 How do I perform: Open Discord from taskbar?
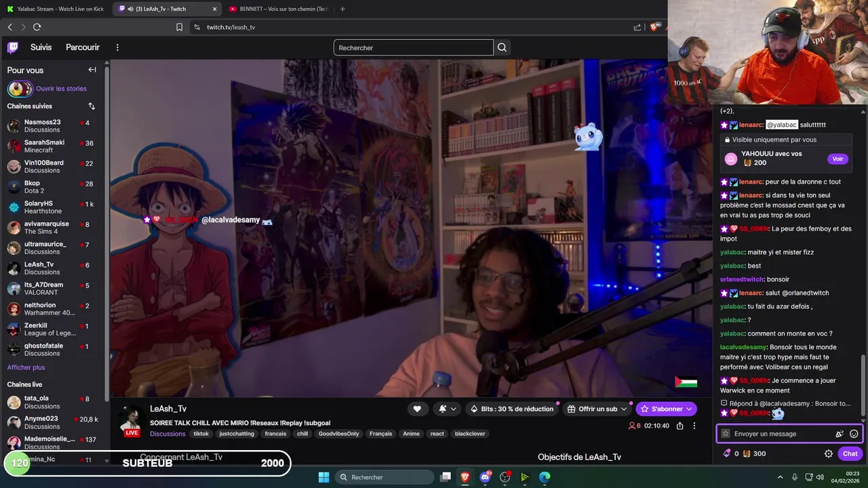click(485, 477)
